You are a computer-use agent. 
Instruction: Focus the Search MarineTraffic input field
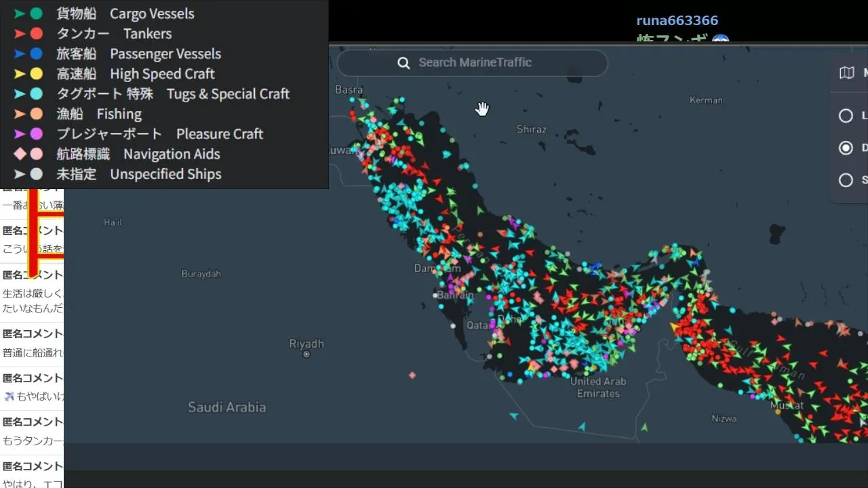click(473, 62)
